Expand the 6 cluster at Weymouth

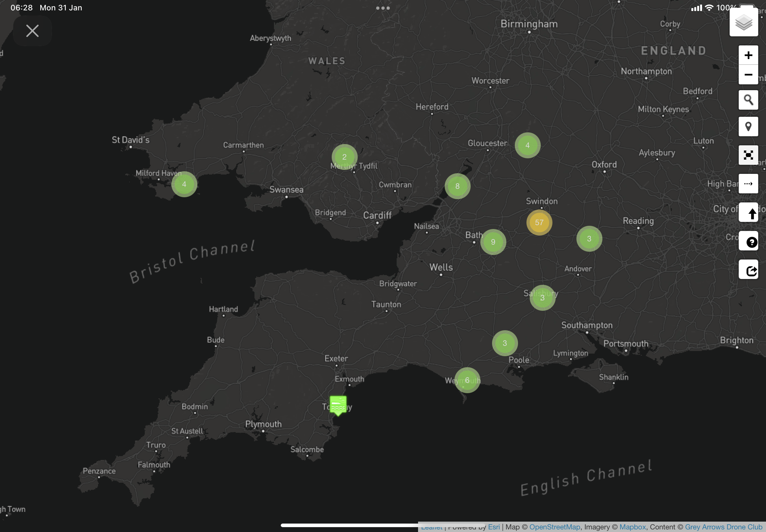click(467, 380)
